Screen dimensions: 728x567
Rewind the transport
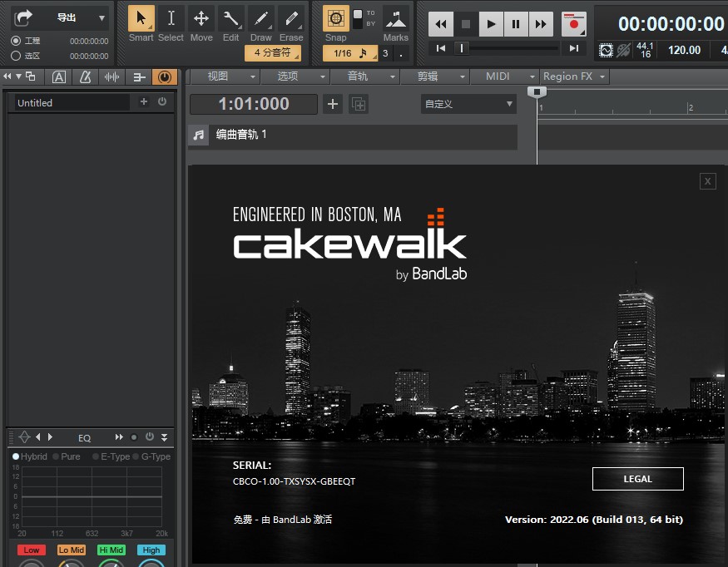441,24
